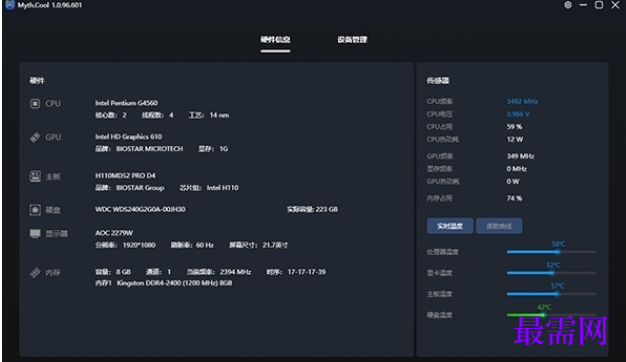The width and height of the screenshot is (626, 362).
Task: Select the 0 MHz video memory frequency reading
Action: click(517, 169)
